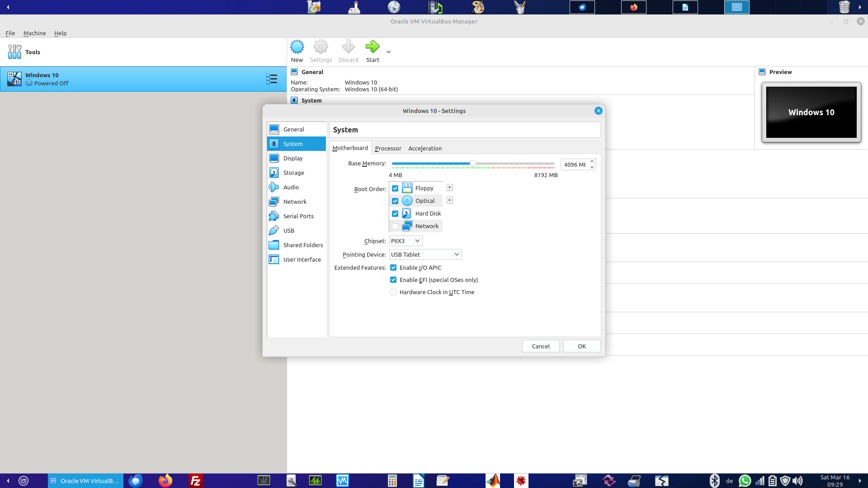Open Firefox from the bottom taskbar
The image size is (868, 488).
coord(165,481)
